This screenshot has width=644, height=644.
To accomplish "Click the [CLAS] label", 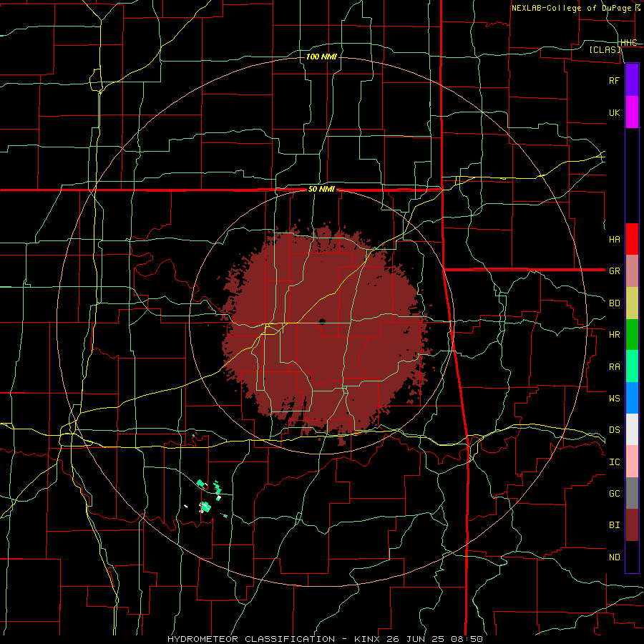I will coord(605,49).
